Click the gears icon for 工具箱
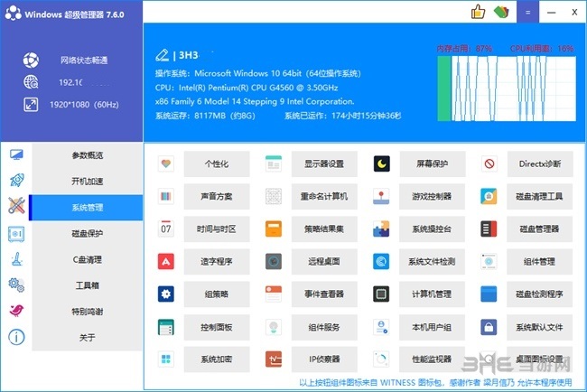The width and height of the screenshot is (587, 392). coord(16,285)
